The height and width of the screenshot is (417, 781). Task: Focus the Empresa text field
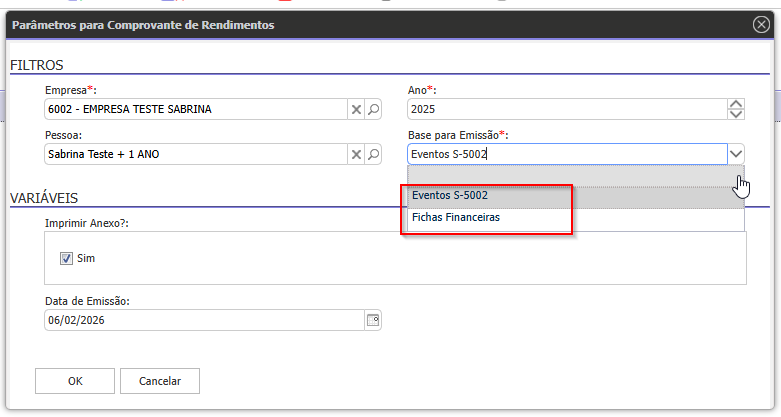pyautogui.click(x=195, y=110)
